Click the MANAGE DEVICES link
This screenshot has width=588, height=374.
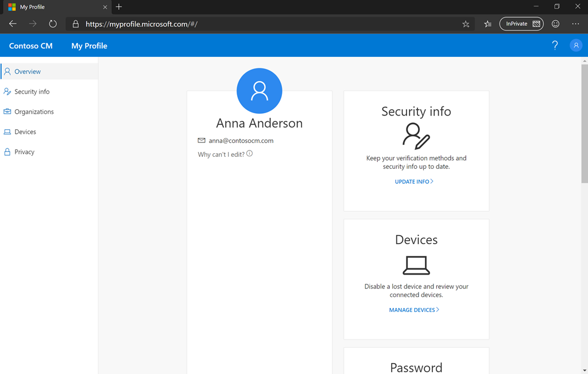coord(414,310)
